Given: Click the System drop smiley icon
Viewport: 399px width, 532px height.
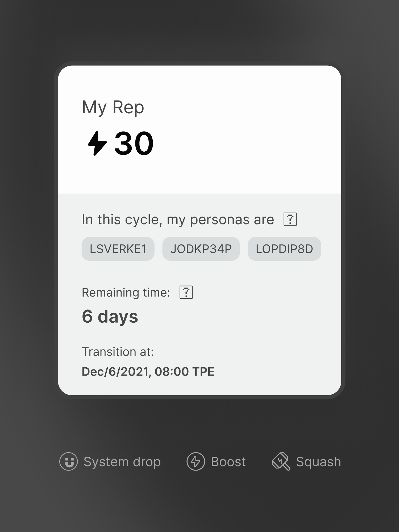Looking at the screenshot, I should coord(69,462).
